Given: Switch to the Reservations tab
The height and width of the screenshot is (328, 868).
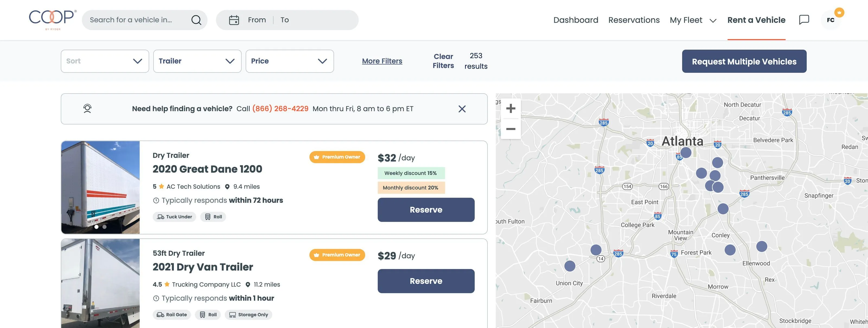Looking at the screenshot, I should coord(634,20).
